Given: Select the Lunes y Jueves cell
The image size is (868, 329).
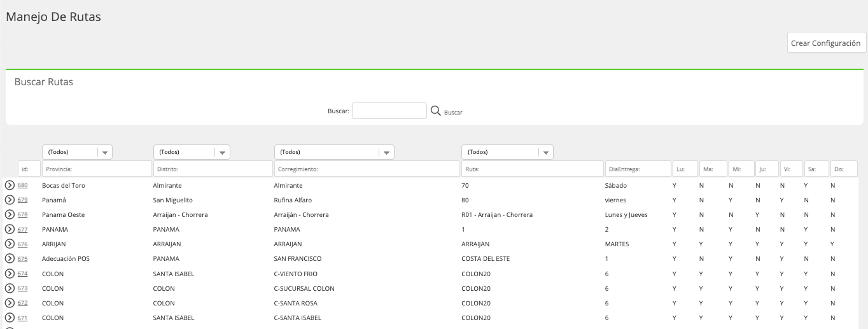Looking at the screenshot, I should [x=626, y=214].
